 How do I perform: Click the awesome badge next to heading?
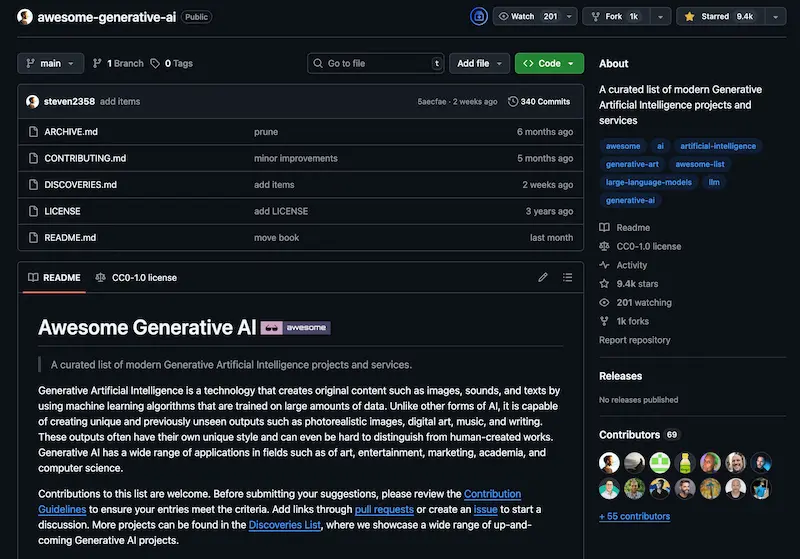pyautogui.click(x=295, y=327)
